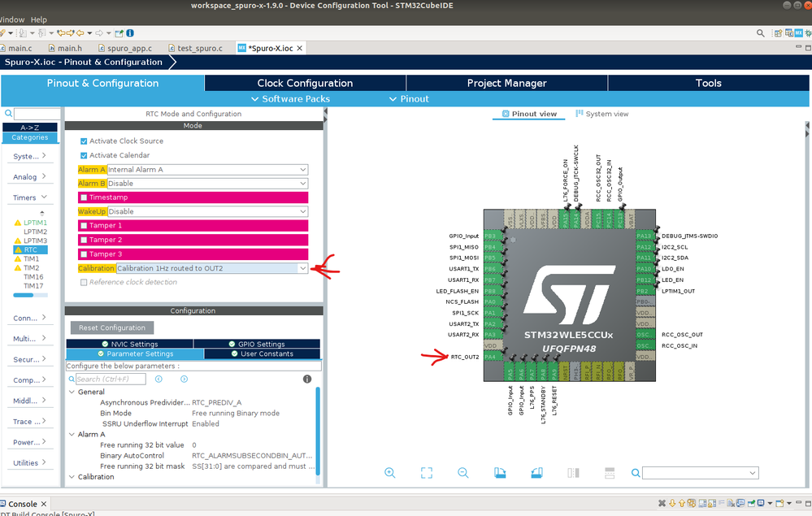This screenshot has width=812, height=516.
Task: Open User Constants tab
Action: [x=262, y=354]
